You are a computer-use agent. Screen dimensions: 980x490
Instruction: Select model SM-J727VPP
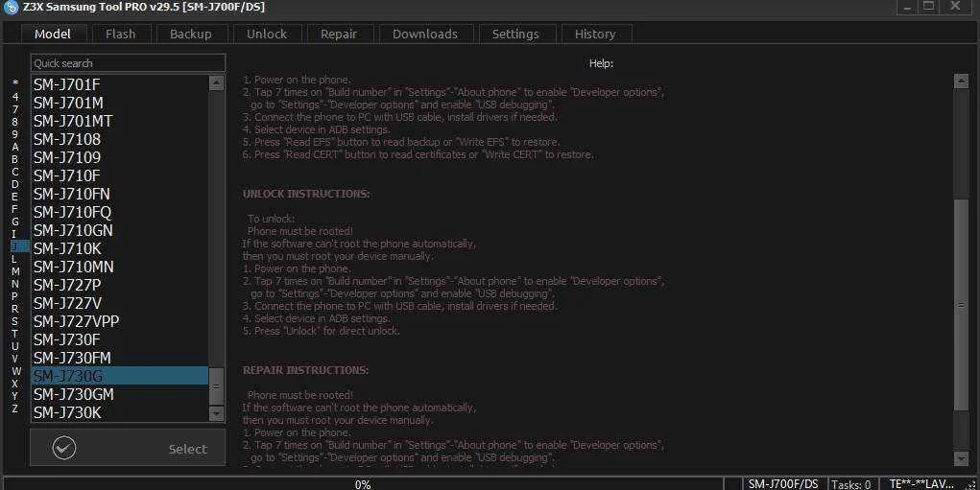click(x=119, y=321)
